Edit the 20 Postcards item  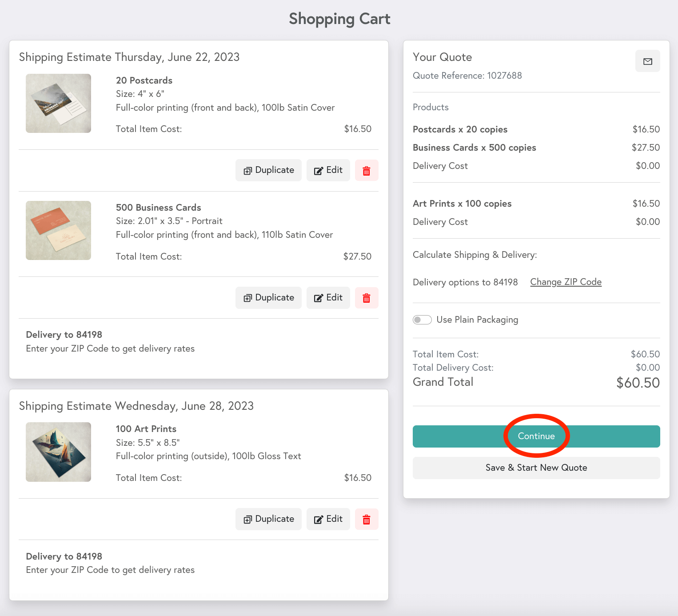328,170
